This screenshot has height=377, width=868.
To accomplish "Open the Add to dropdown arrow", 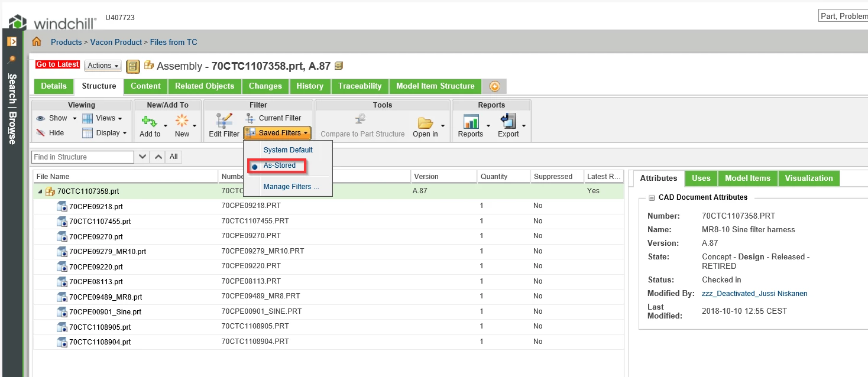I will pos(165,126).
